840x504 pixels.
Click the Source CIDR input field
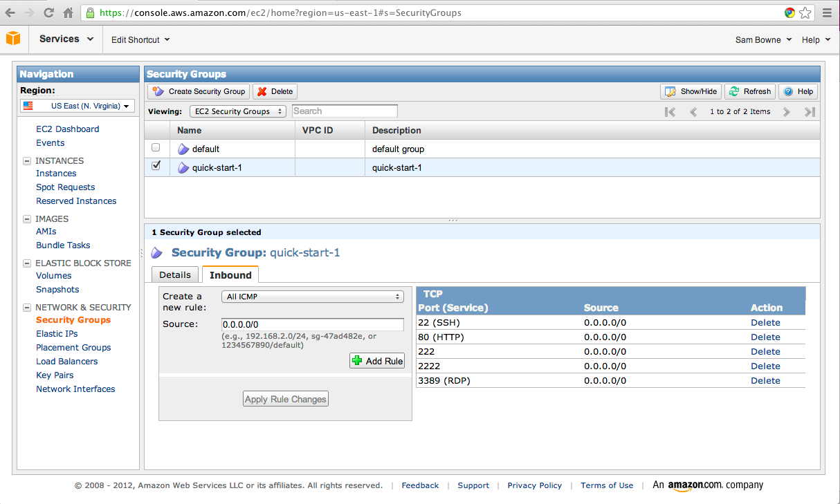(x=313, y=324)
